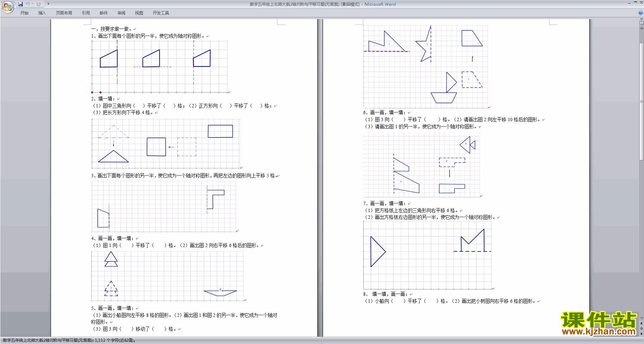Screen dimensions: 644x344
Task: Click the vertical scrollbar up arrow
Action: (642, 28)
